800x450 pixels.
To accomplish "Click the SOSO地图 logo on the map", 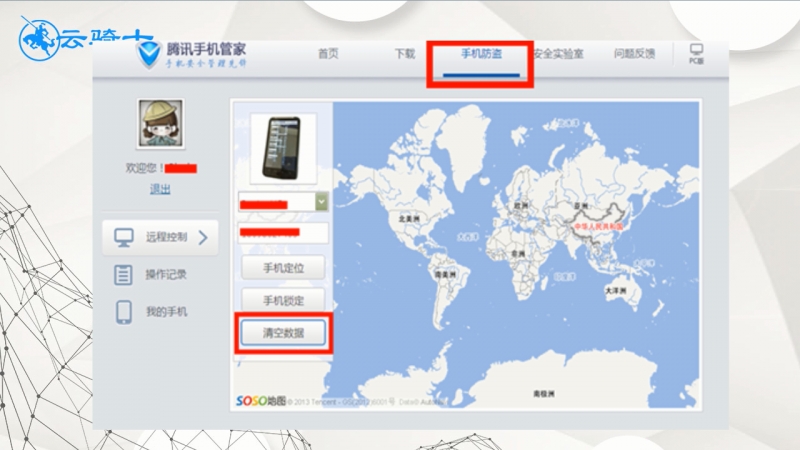I will [261, 401].
